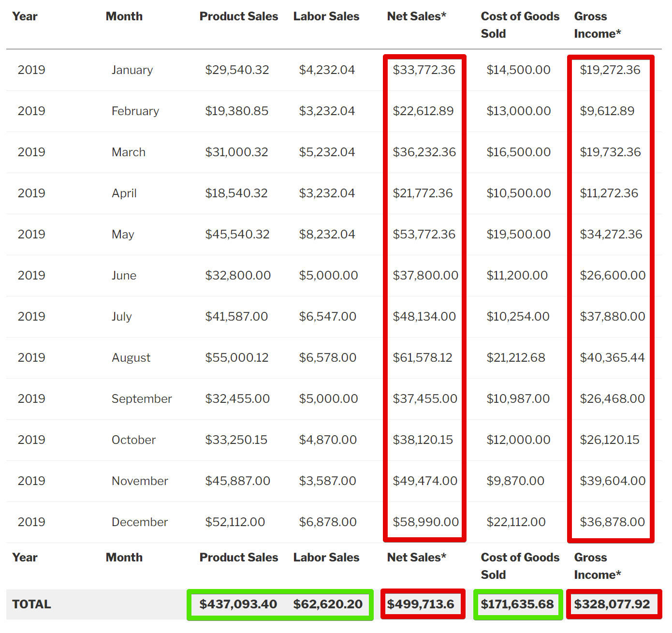Select December Cost of Goods $22,112.00
The width and height of the screenshot is (672, 633).
[516, 522]
